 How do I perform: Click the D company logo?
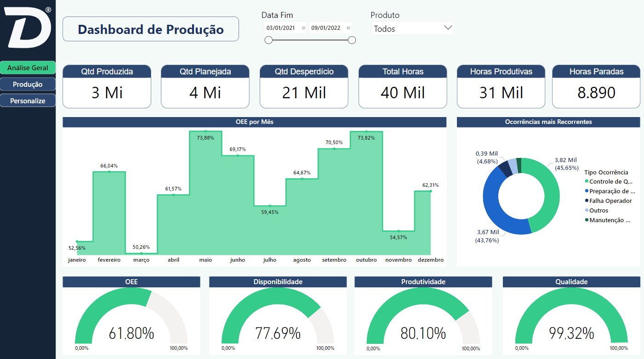pyautogui.click(x=28, y=27)
